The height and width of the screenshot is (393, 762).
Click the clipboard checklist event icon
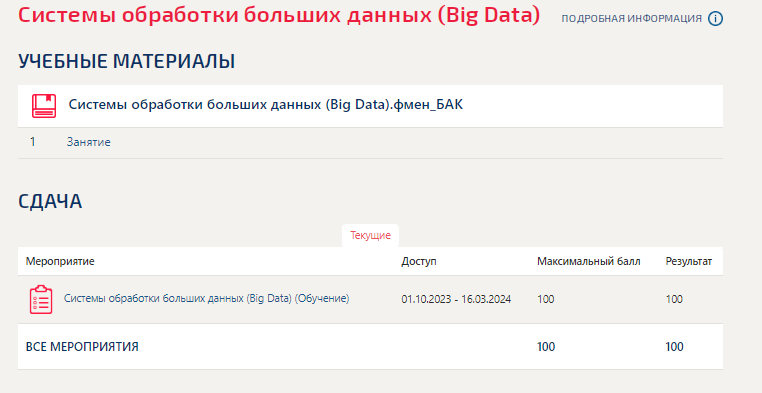(x=41, y=299)
